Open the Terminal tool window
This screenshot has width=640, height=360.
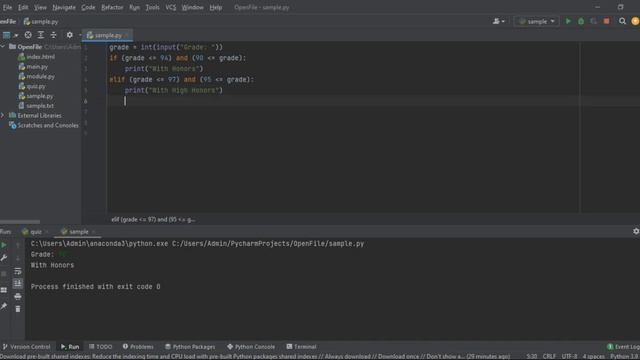pos(301,347)
